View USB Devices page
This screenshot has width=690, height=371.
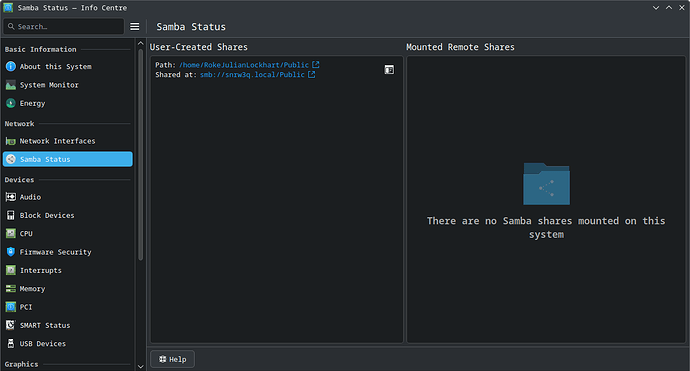click(x=68, y=344)
